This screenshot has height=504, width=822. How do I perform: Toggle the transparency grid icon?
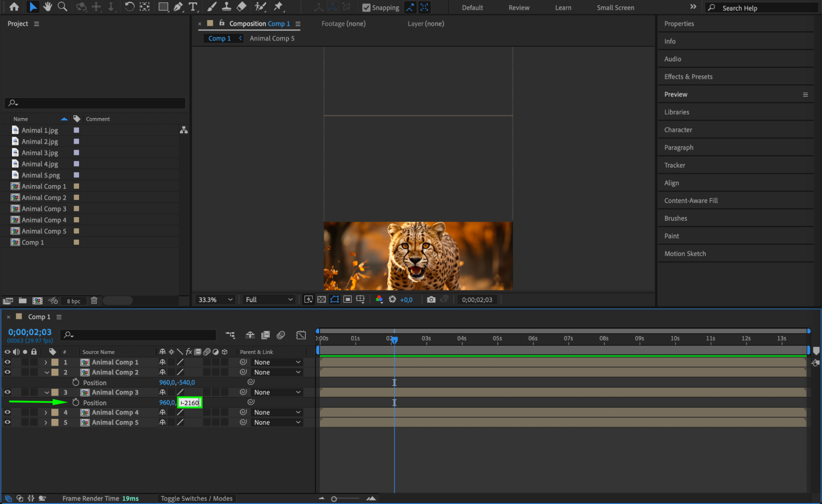(x=322, y=300)
